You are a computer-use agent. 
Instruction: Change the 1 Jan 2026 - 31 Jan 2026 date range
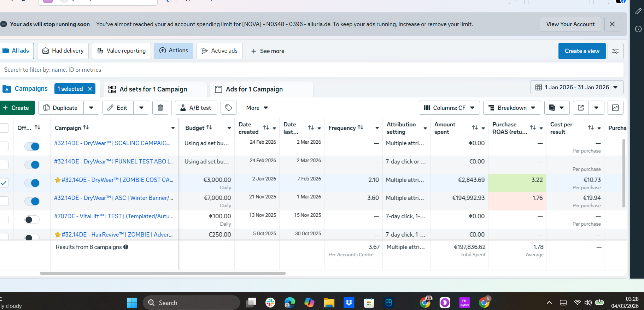click(x=577, y=87)
